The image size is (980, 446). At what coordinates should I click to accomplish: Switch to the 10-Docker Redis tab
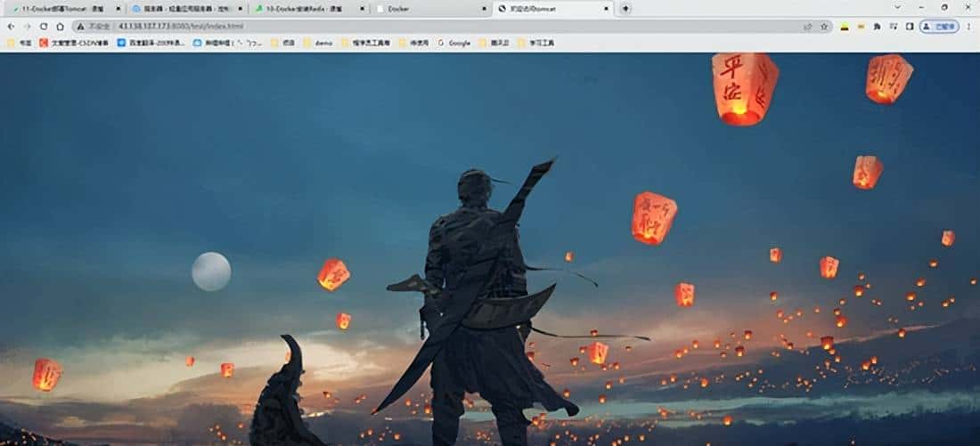click(x=307, y=9)
